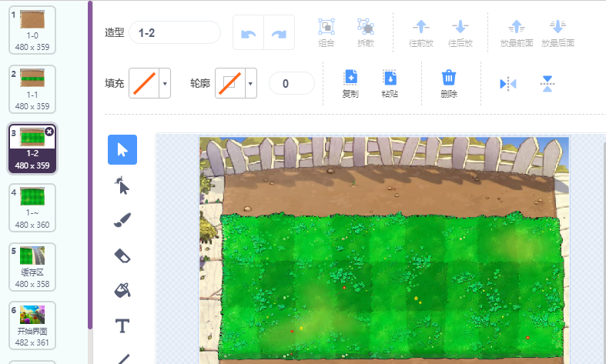Click the outline width field showing 0
The width and height of the screenshot is (606, 364).
(x=292, y=83)
